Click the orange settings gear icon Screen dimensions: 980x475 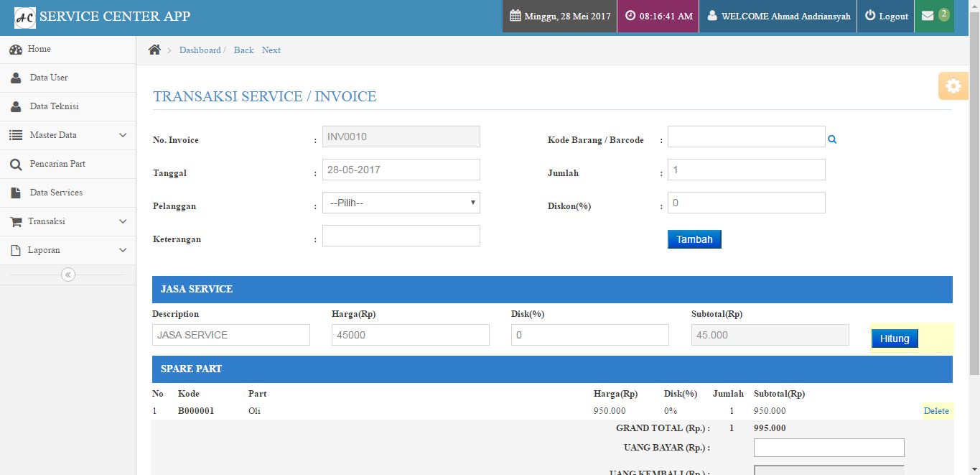953,85
